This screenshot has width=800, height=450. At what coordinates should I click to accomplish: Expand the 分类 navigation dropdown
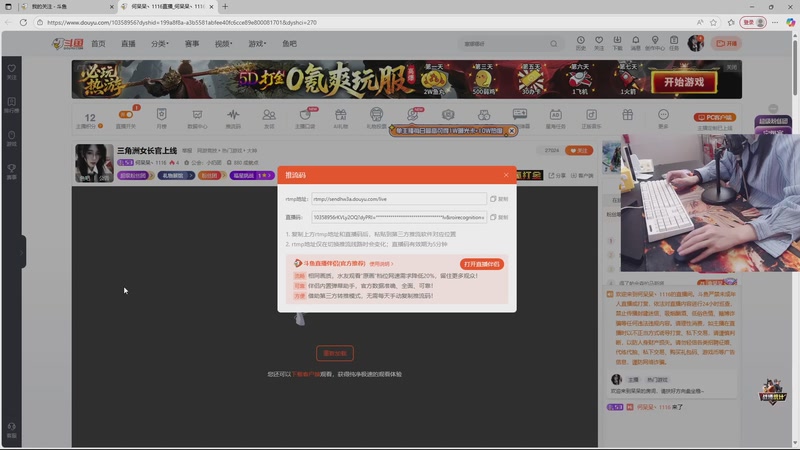[159, 44]
